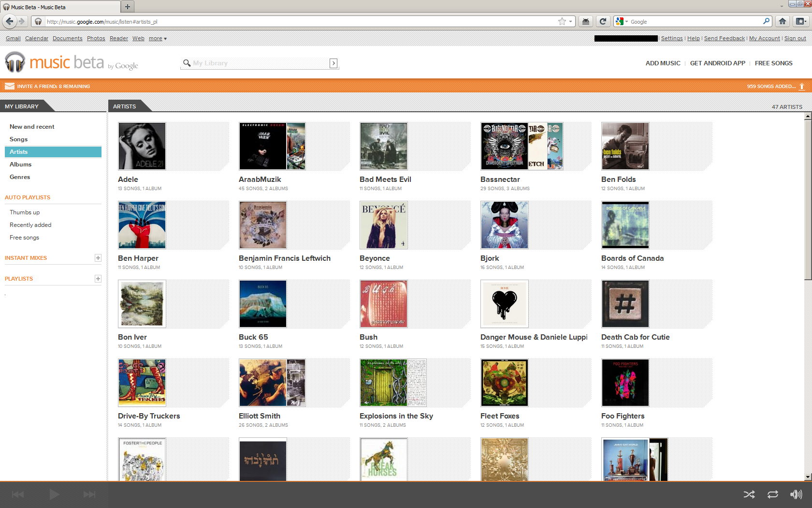Image resolution: width=812 pixels, height=508 pixels.
Task: Click the Sign out link
Action: (795, 39)
